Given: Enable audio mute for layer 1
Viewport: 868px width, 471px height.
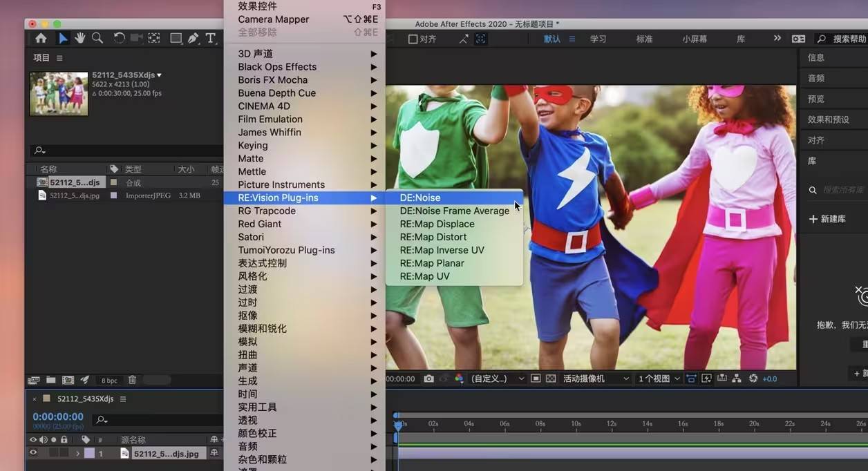Looking at the screenshot, I should 43,453.
